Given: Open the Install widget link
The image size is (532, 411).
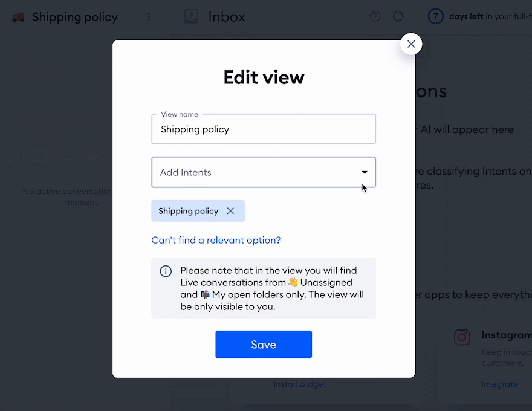Looking at the screenshot, I should (300, 384).
